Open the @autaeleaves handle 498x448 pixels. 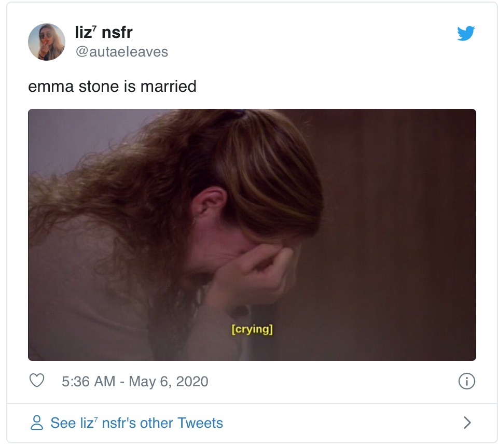[121, 52]
